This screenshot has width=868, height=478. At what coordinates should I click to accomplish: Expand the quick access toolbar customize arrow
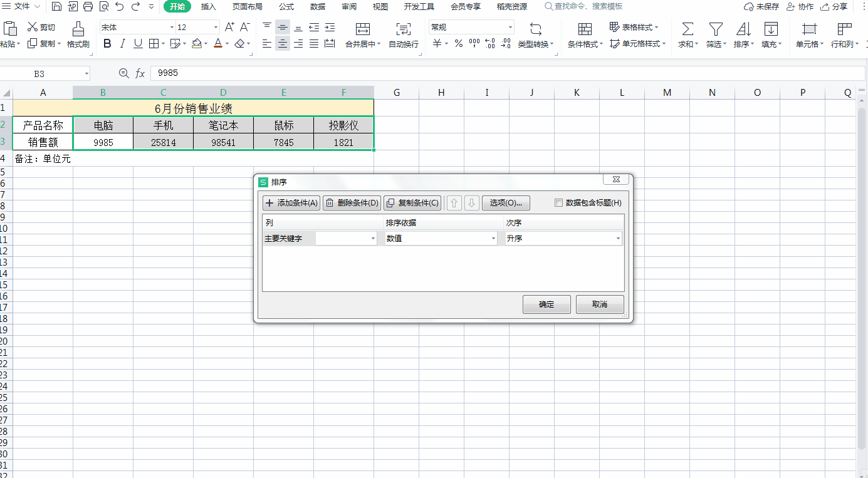pyautogui.click(x=151, y=7)
